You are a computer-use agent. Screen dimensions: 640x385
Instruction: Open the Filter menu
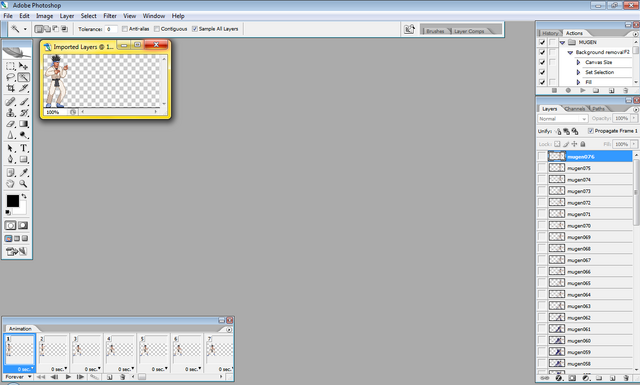(110, 16)
